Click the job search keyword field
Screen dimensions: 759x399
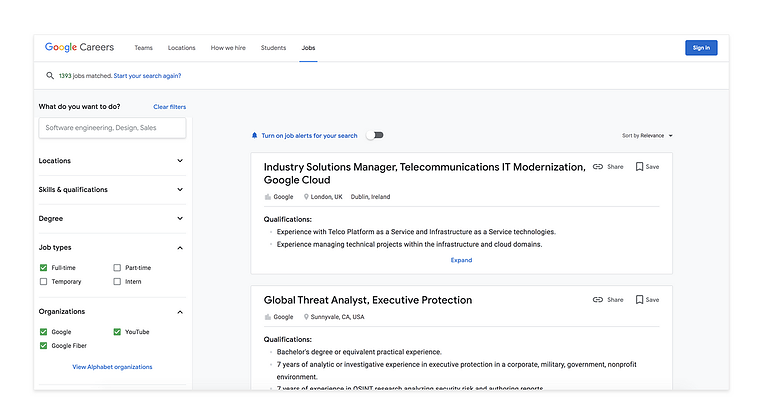coord(112,128)
